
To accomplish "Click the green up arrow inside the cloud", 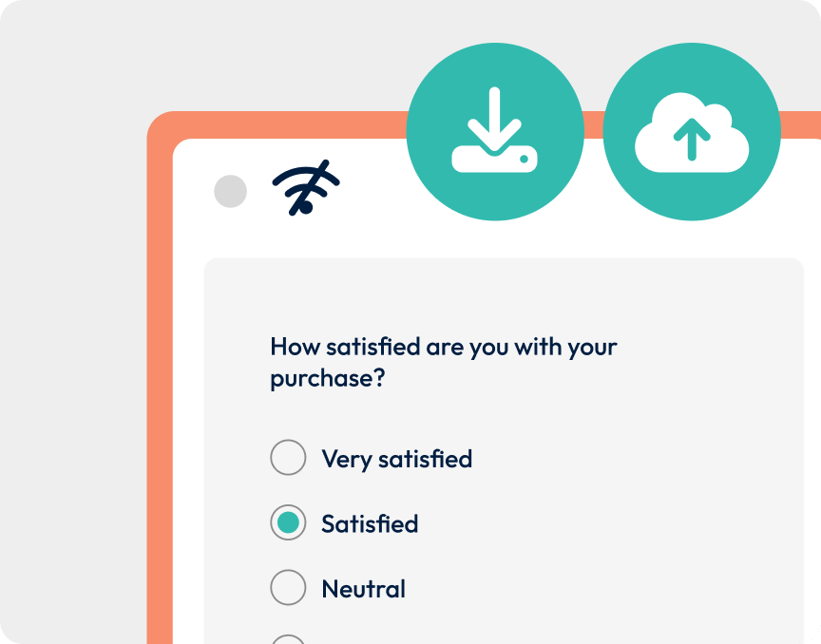I will coord(692,141).
